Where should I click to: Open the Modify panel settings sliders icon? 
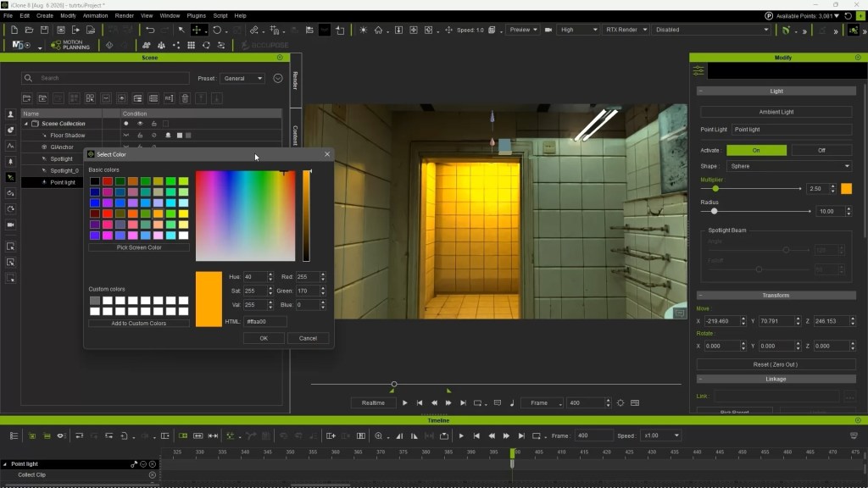(698, 71)
